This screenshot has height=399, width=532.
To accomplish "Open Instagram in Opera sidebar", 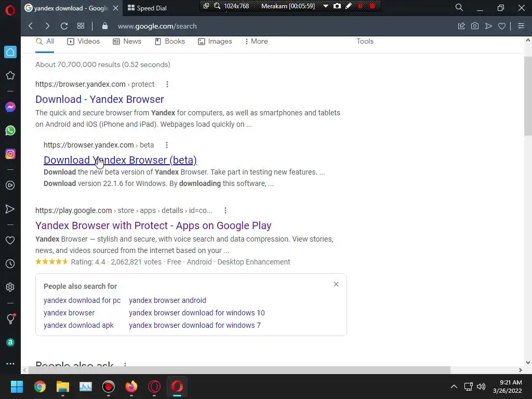I will click(x=10, y=154).
